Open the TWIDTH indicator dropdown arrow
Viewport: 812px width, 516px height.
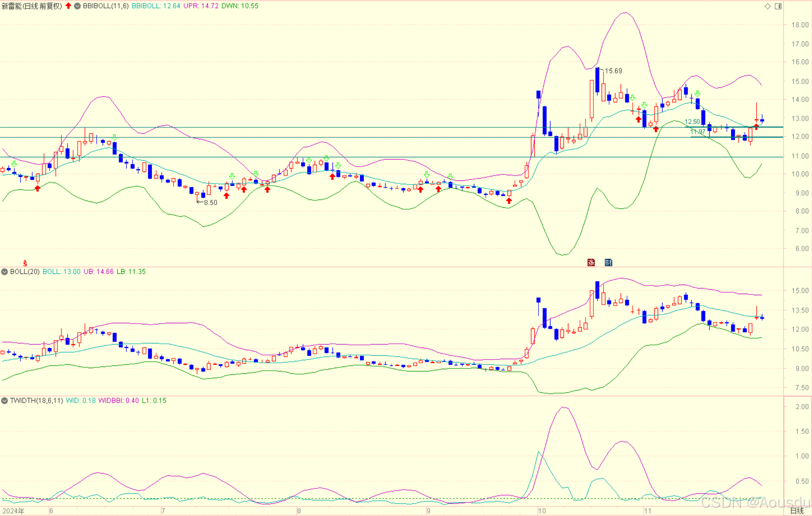tap(4, 401)
